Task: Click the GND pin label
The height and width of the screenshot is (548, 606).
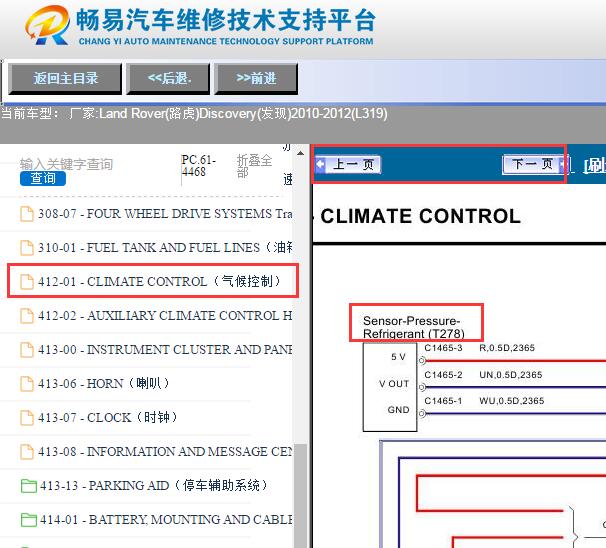Action: click(398, 410)
